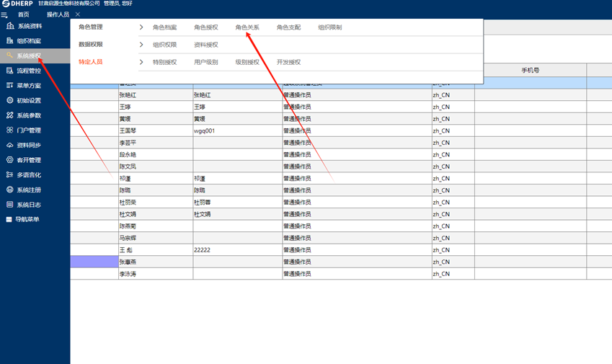Open 流程管控 sidebar icon
612x364 pixels.
click(10, 70)
